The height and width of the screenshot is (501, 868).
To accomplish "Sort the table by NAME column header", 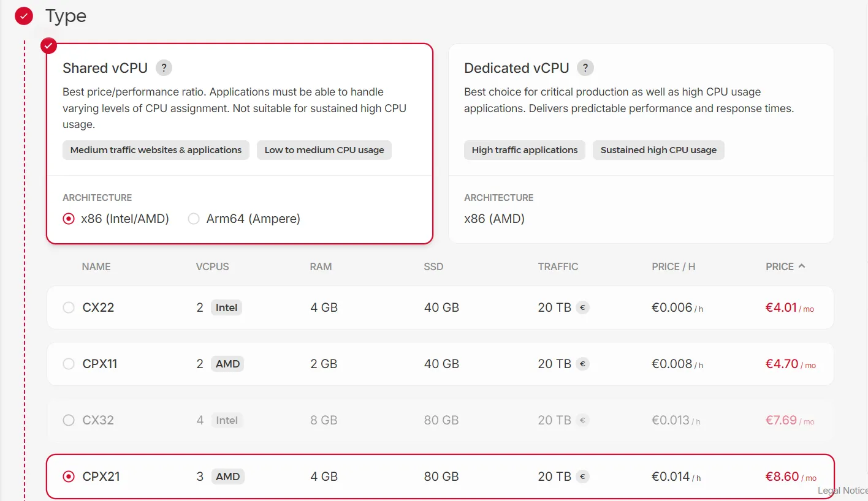I will [96, 266].
